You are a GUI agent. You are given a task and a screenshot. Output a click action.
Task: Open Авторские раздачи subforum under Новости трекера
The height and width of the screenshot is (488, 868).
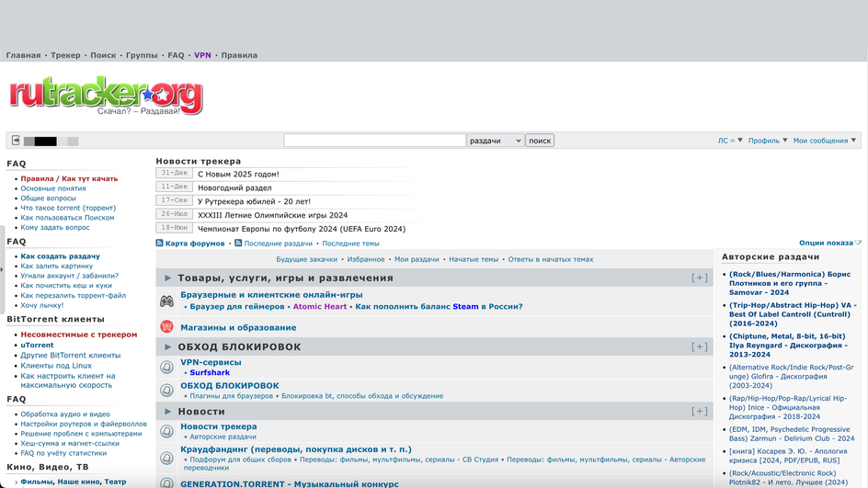coord(223,437)
